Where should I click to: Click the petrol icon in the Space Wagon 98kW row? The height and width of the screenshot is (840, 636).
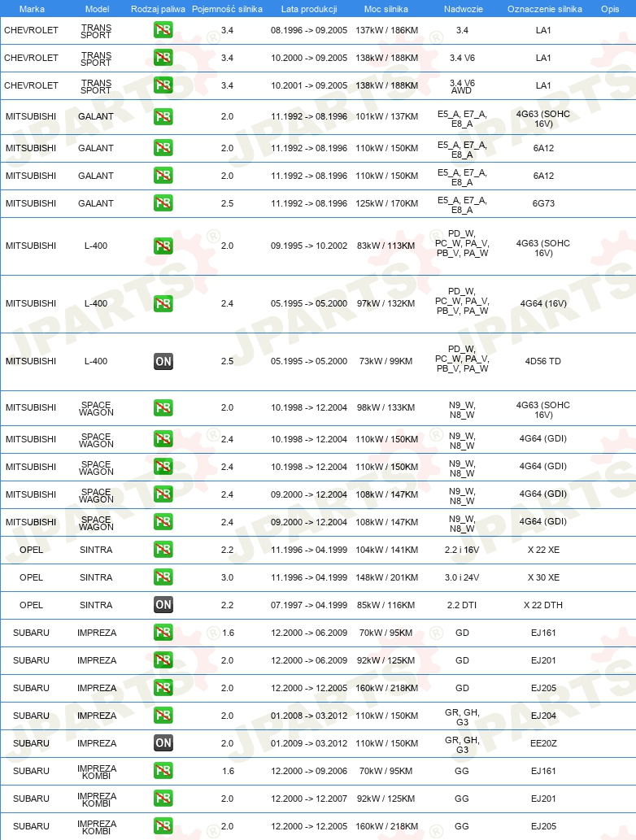point(163,407)
